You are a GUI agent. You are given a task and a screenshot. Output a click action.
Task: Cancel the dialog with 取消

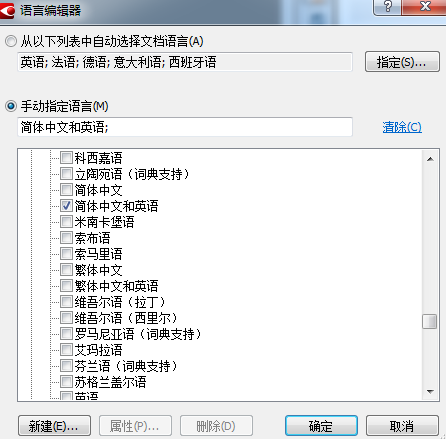point(402,426)
